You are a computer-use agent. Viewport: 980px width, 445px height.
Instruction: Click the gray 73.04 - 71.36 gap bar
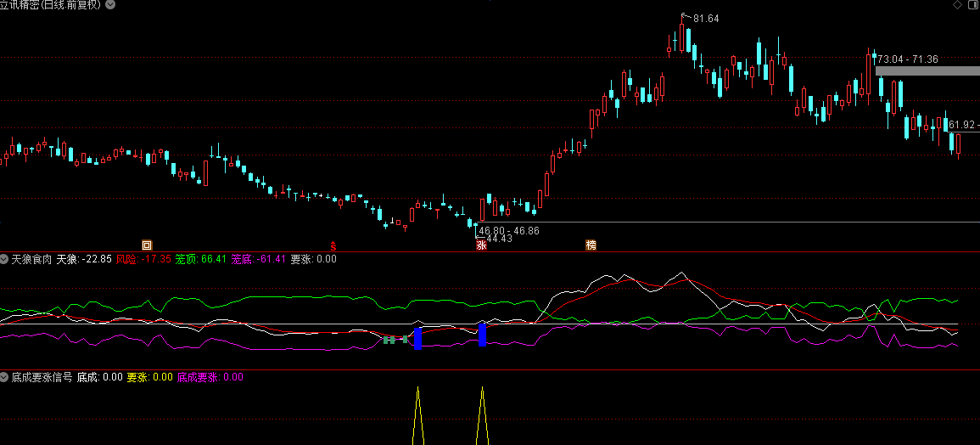click(x=927, y=70)
